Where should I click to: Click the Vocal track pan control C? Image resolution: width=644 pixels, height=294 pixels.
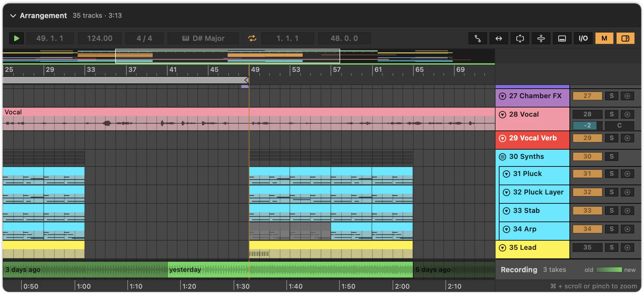[x=620, y=126]
